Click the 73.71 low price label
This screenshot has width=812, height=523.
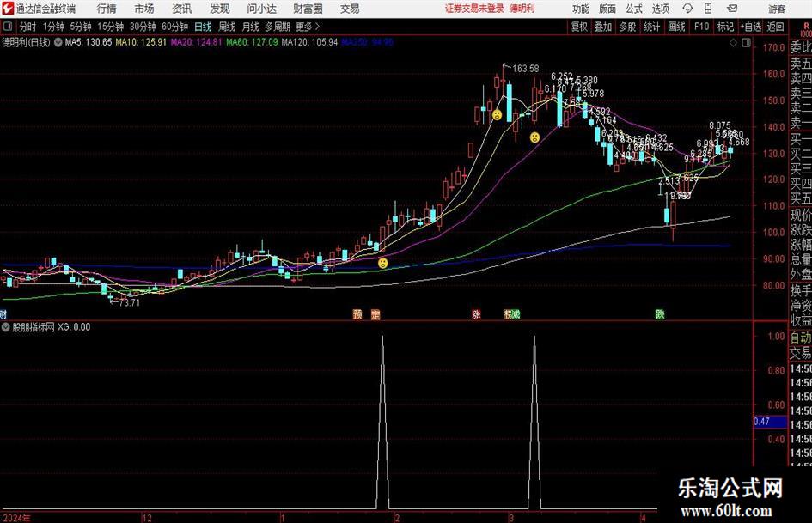click(x=130, y=302)
